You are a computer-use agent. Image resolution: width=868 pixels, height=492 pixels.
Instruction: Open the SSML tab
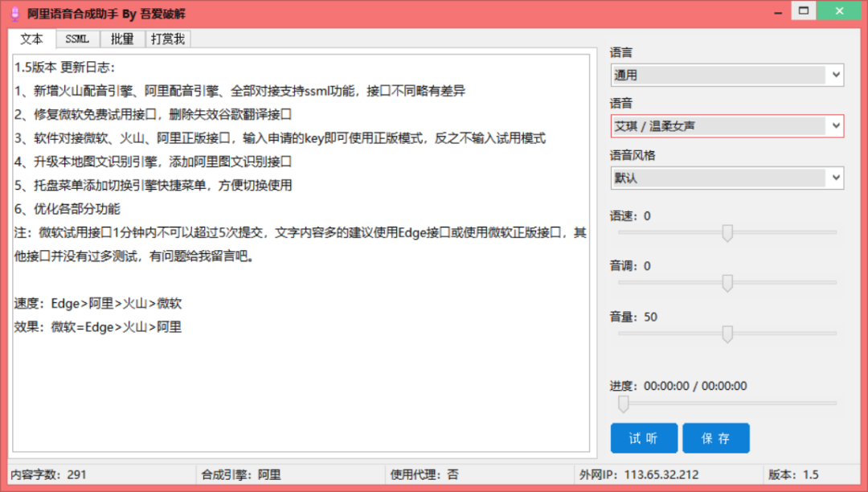[78, 39]
